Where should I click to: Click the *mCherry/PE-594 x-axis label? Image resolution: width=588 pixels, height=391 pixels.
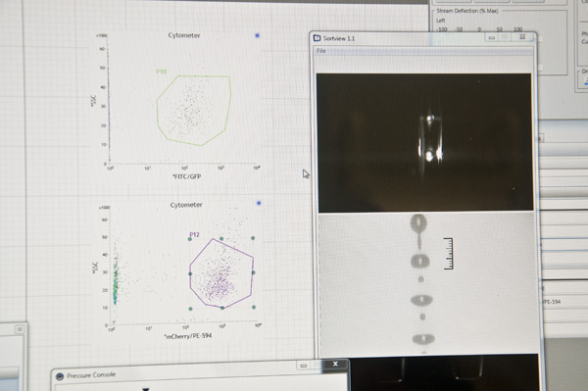point(188,336)
